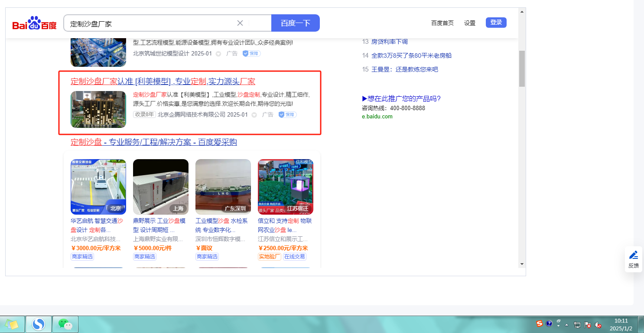Image resolution: width=644 pixels, height=333 pixels.
Task: Open product title 鼎野展示 工业沙盘模型
Action: [x=159, y=225]
